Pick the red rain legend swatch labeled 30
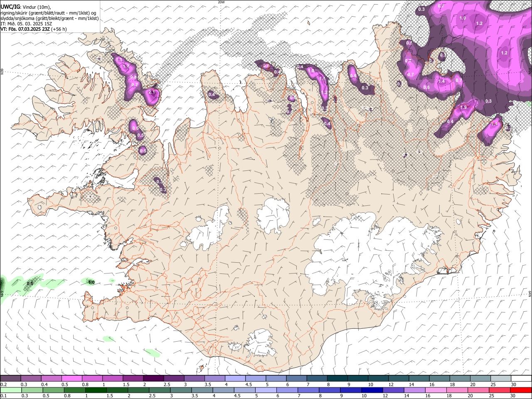This screenshot has width=532, height=399. [x=521, y=390]
